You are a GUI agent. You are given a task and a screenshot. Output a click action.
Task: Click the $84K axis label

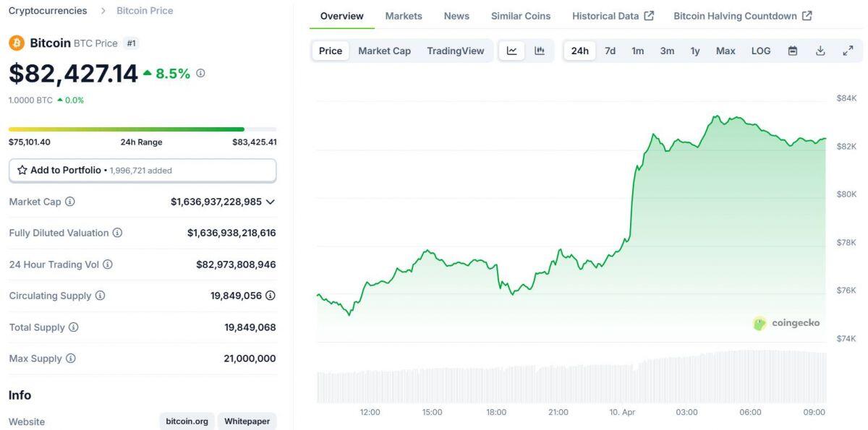coord(846,98)
